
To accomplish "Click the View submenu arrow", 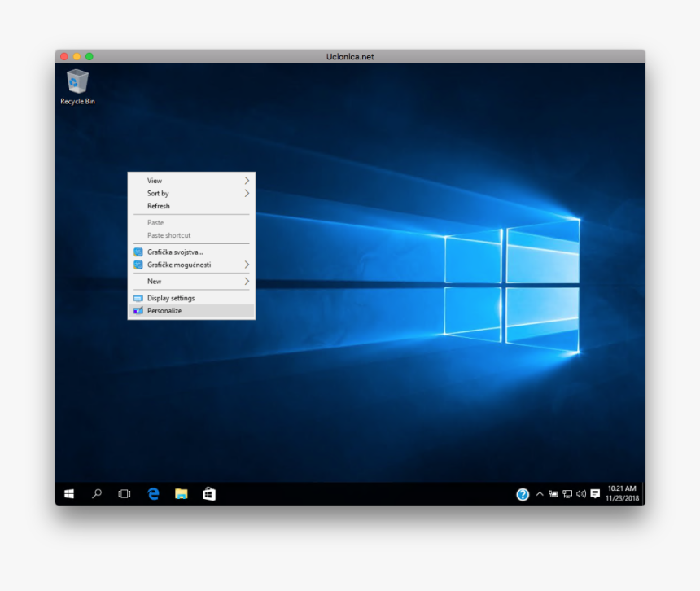I will pyautogui.click(x=247, y=181).
